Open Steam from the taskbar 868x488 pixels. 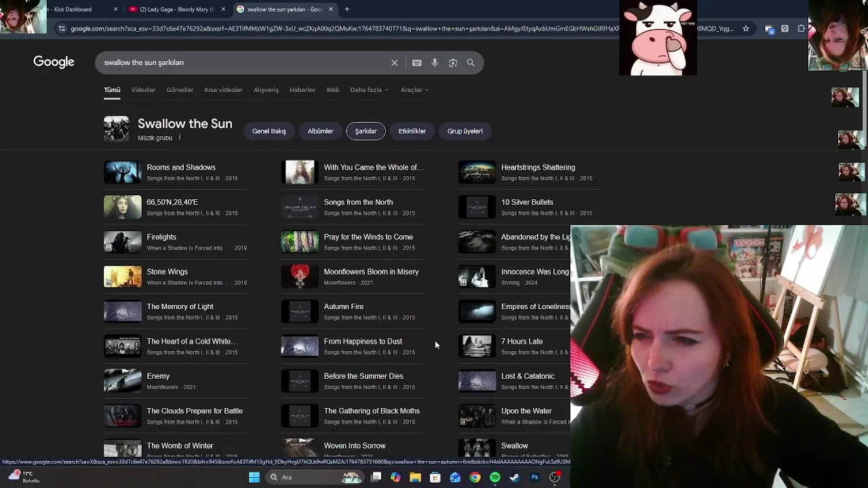[515, 477]
